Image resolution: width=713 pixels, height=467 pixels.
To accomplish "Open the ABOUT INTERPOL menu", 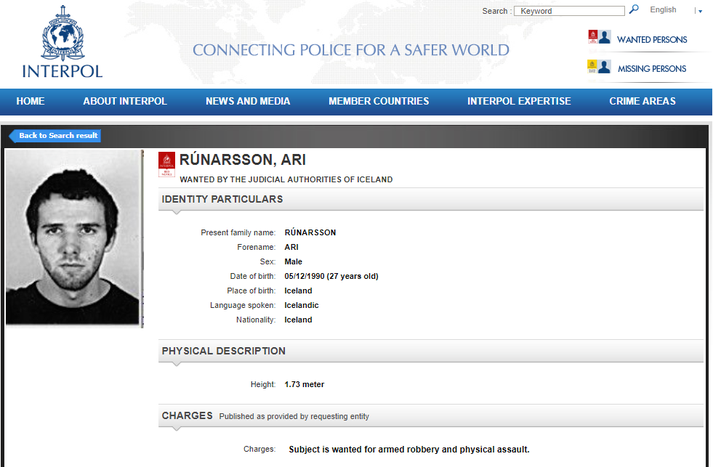I will pos(125,101).
